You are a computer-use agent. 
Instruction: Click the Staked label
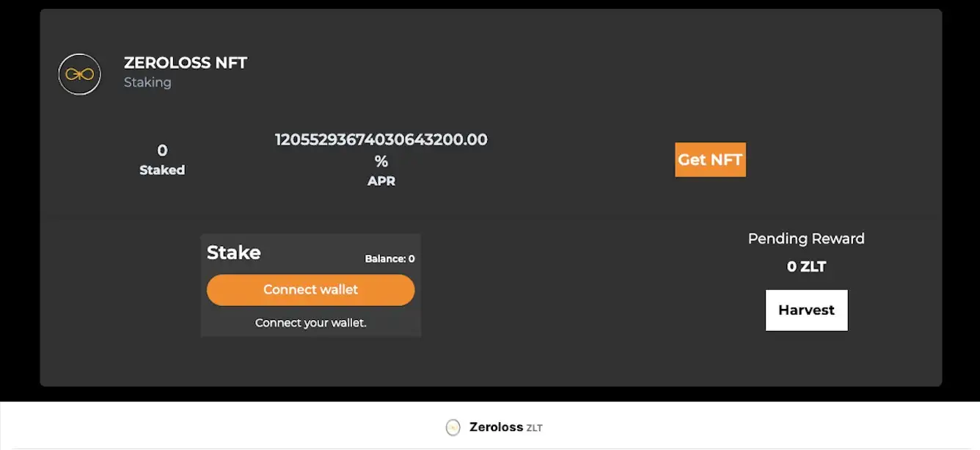pyautogui.click(x=162, y=170)
